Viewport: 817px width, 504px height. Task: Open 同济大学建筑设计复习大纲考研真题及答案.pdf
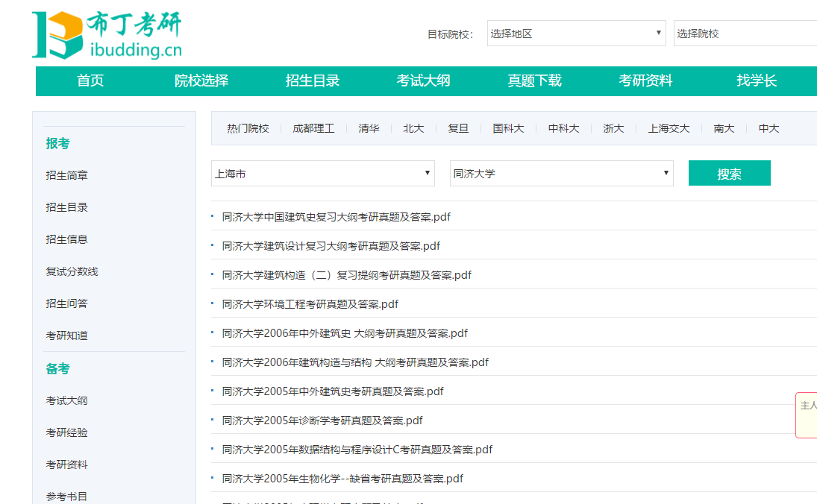(x=331, y=246)
